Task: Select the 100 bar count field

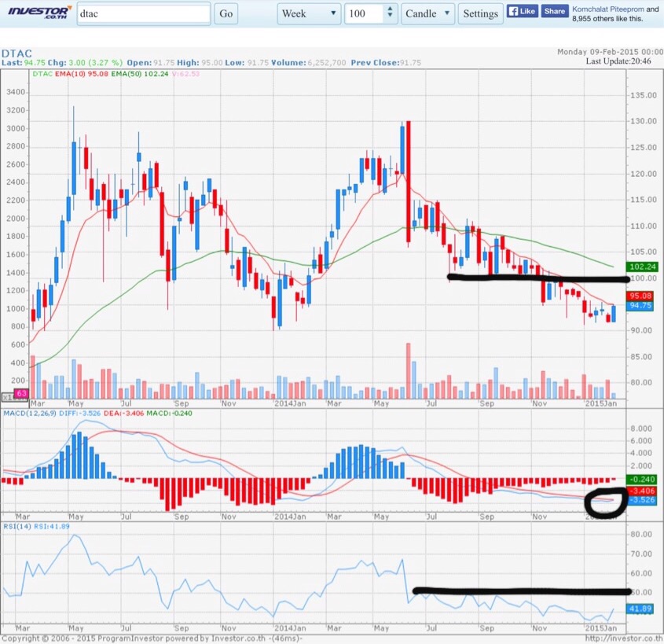Action: coord(365,13)
